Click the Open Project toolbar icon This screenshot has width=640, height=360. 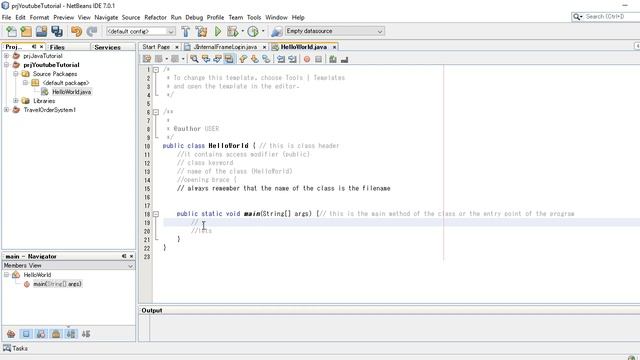click(x=42, y=31)
